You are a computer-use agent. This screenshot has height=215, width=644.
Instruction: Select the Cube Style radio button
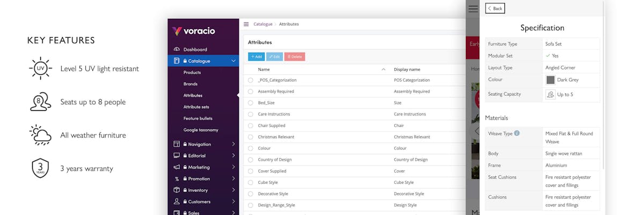(251, 182)
